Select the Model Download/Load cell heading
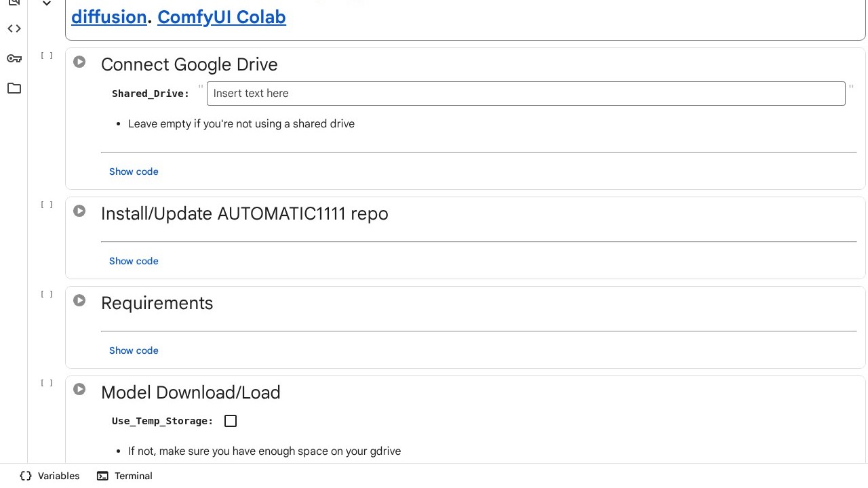 tap(191, 392)
